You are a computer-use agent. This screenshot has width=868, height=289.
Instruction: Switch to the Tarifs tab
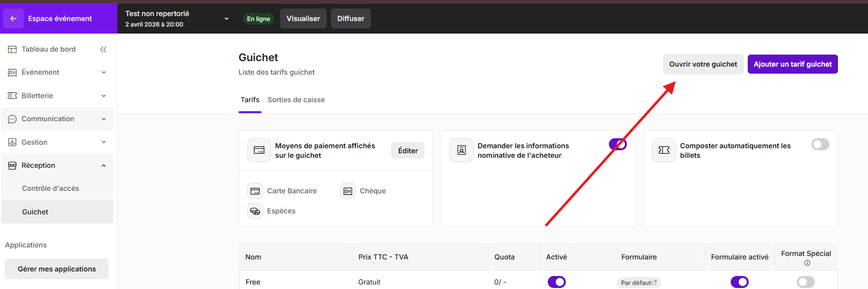click(x=250, y=100)
